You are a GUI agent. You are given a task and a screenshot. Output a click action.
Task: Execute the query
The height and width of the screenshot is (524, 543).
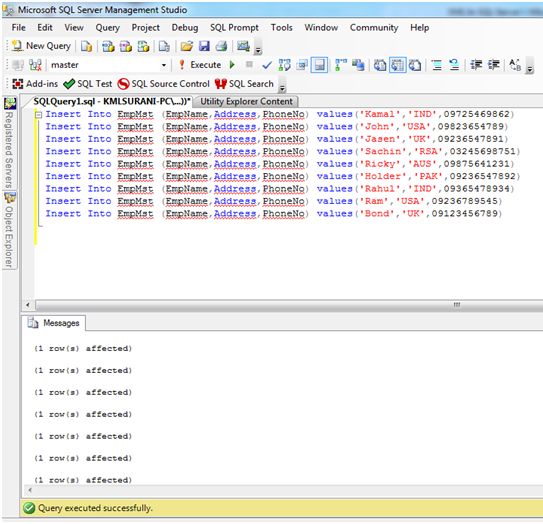(200, 65)
